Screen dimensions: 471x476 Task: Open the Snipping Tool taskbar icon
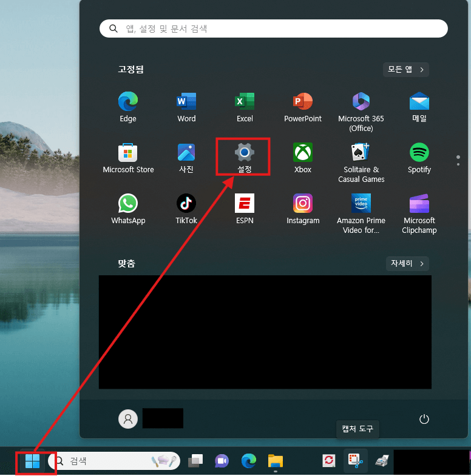click(x=356, y=461)
